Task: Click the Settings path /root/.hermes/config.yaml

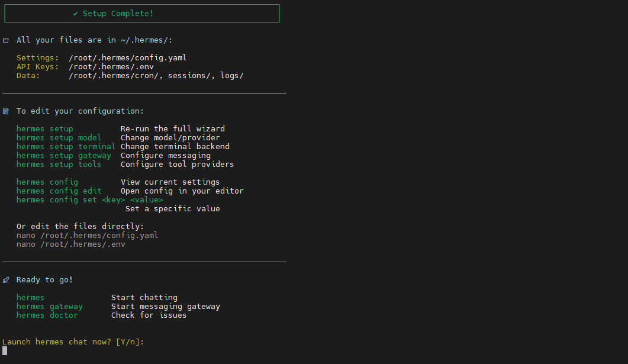Action: (128, 58)
